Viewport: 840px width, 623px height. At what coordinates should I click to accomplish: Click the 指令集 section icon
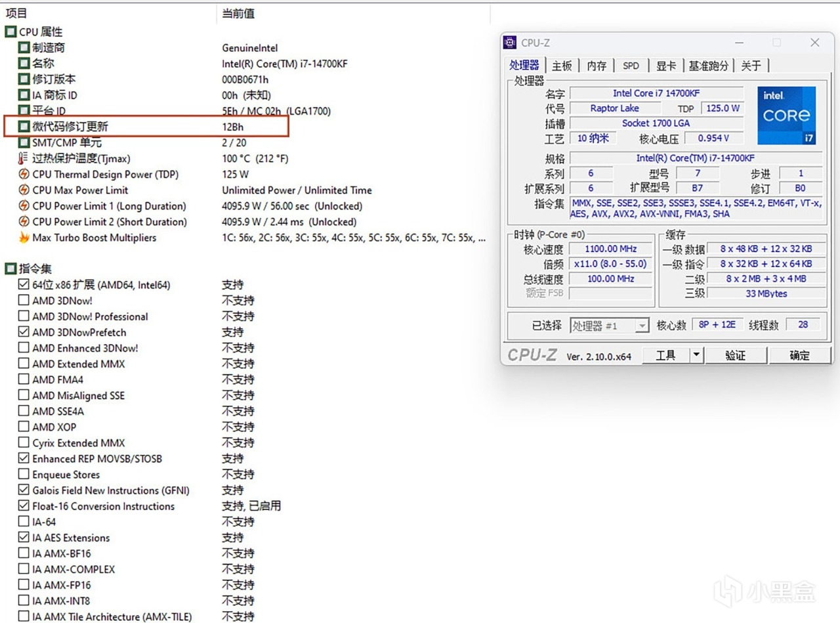pos(10,269)
